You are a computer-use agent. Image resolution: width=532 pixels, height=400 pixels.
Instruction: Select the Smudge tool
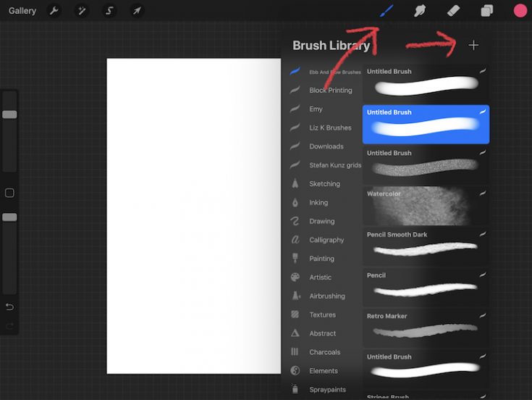pos(419,11)
